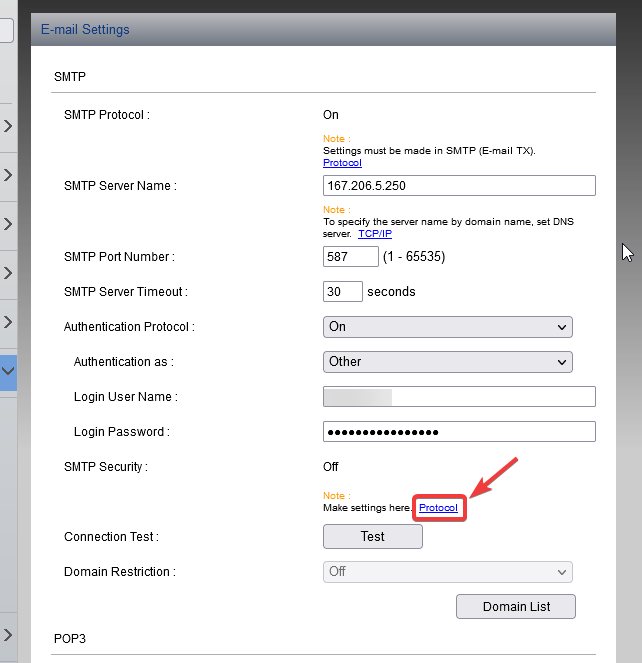This screenshot has height=663, width=642.
Task: Click the Login Password field
Action: pos(459,432)
